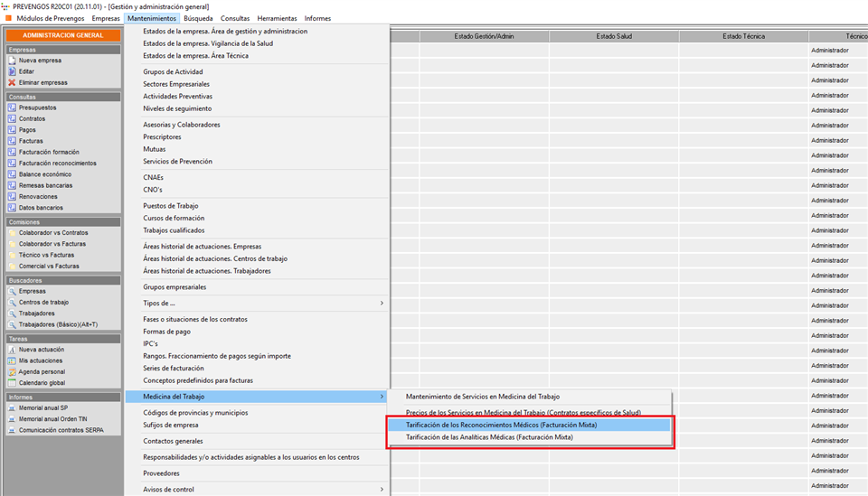Click the red Eliminar empresas icon

click(x=12, y=82)
